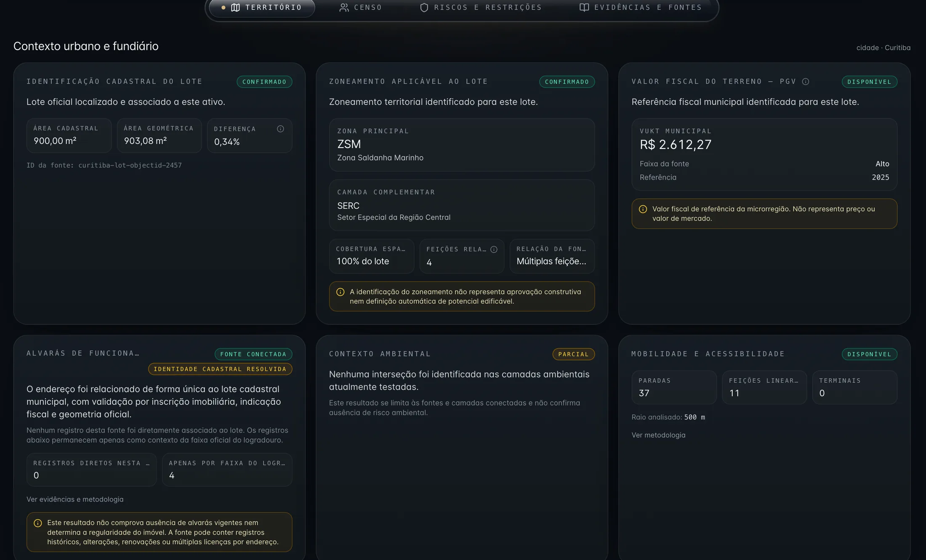The width and height of the screenshot is (926, 560).
Task: Click the Identidade Cadastral Resolvida badge
Action: 220,369
